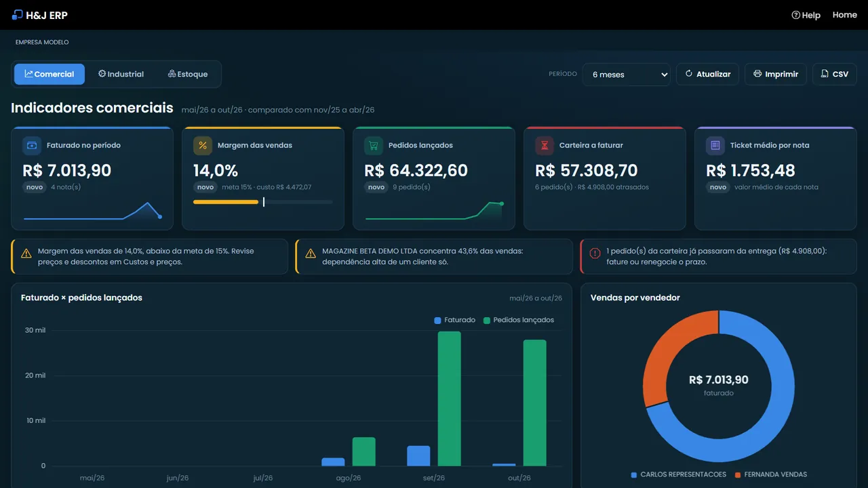
Task: Click the H&J ERP logo icon
Action: tap(18, 15)
